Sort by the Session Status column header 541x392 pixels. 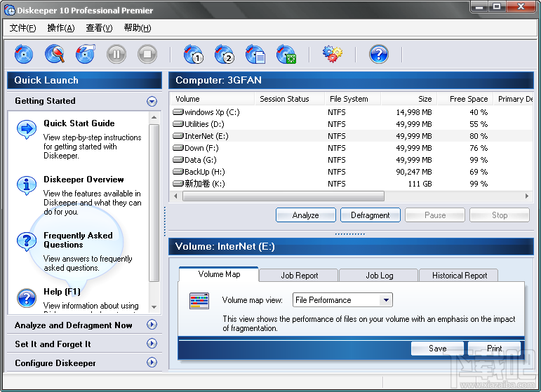click(x=290, y=99)
